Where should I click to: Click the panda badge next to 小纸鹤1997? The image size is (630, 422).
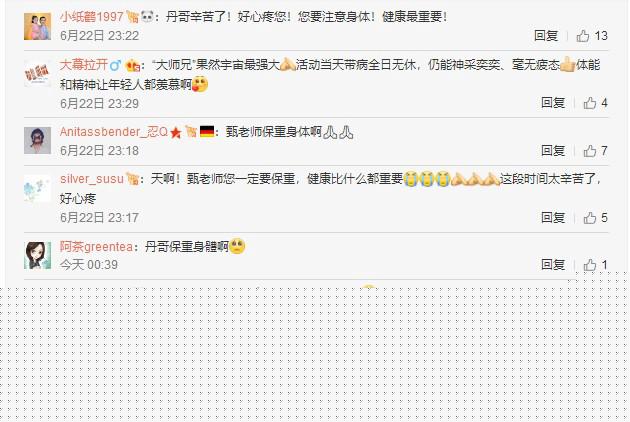pyautogui.click(x=147, y=16)
